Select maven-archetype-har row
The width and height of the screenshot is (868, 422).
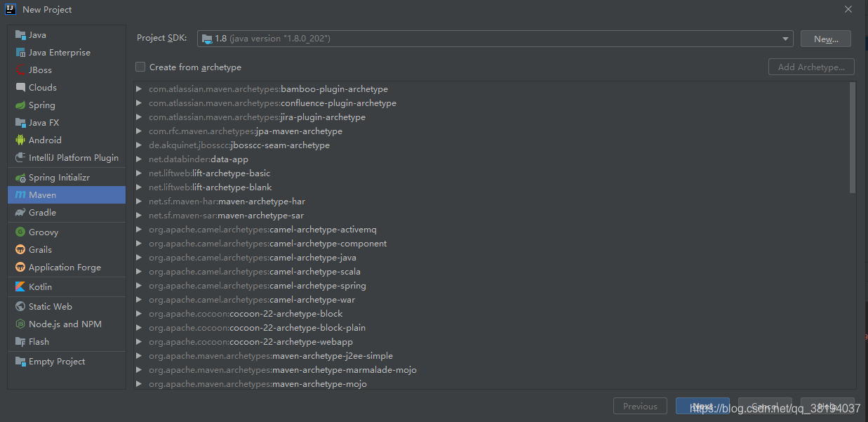pos(491,202)
